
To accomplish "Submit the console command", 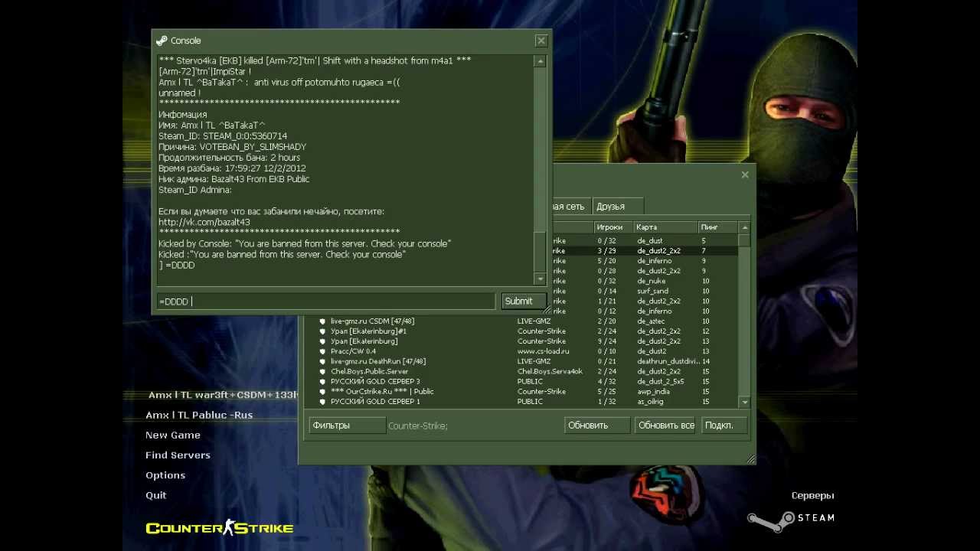I will pos(523,302).
